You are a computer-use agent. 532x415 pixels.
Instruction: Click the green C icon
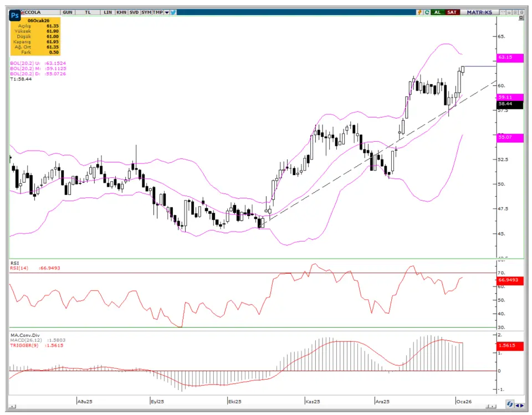(427, 12)
